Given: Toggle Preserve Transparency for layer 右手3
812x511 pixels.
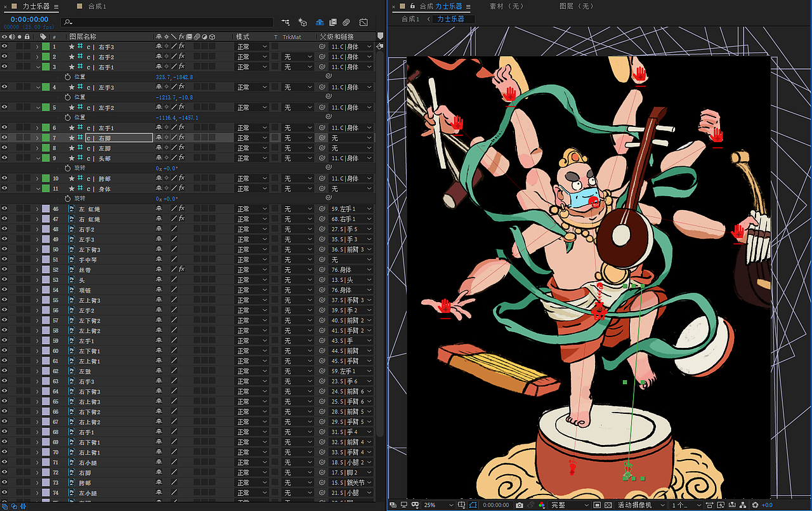Looking at the screenshot, I should 275,47.
